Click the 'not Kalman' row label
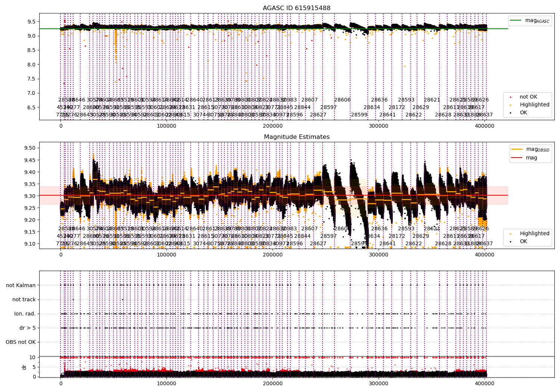The height and width of the screenshot is (392, 560). coord(21,286)
